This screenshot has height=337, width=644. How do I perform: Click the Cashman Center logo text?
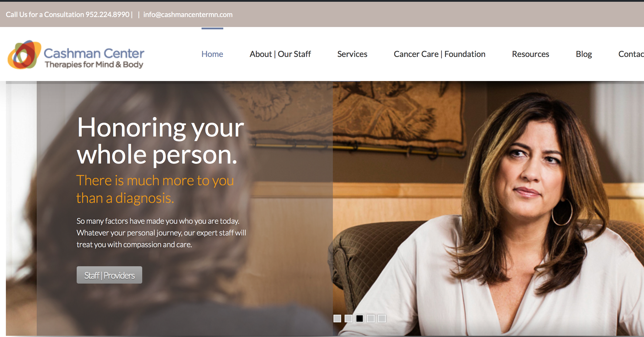[x=94, y=53]
